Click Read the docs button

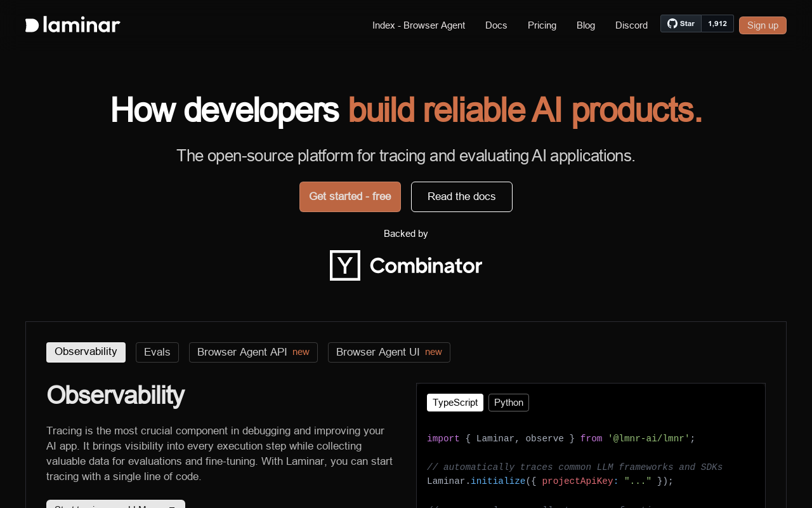tap(462, 197)
